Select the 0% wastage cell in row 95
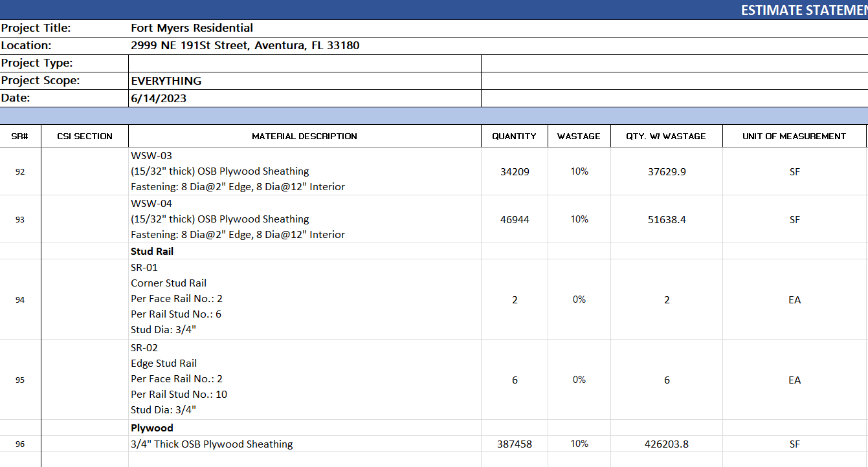 tap(579, 380)
